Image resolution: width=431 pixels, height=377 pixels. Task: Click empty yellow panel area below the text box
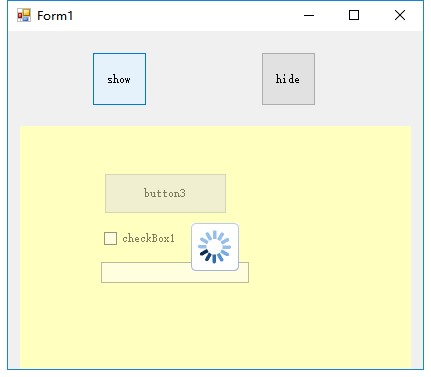215,325
